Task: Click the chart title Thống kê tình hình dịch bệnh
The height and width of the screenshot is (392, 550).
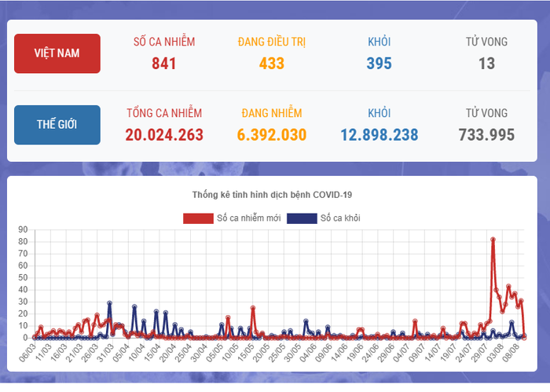Action: [273, 194]
